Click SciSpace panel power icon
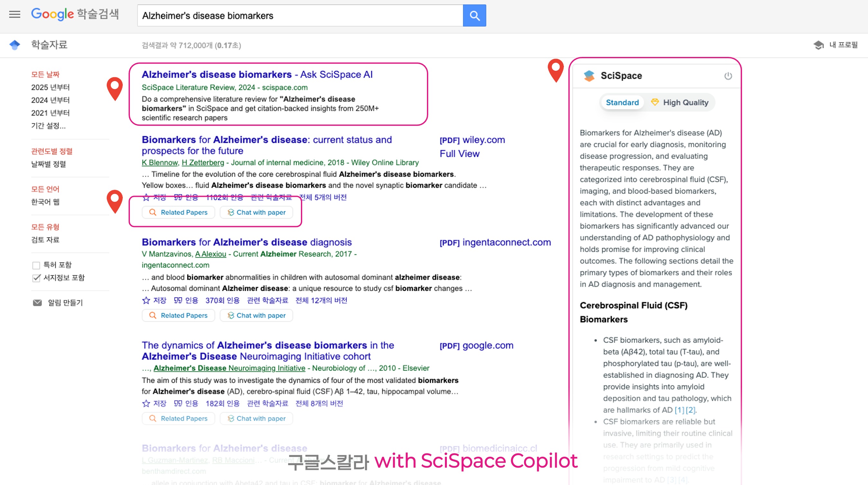 point(728,76)
